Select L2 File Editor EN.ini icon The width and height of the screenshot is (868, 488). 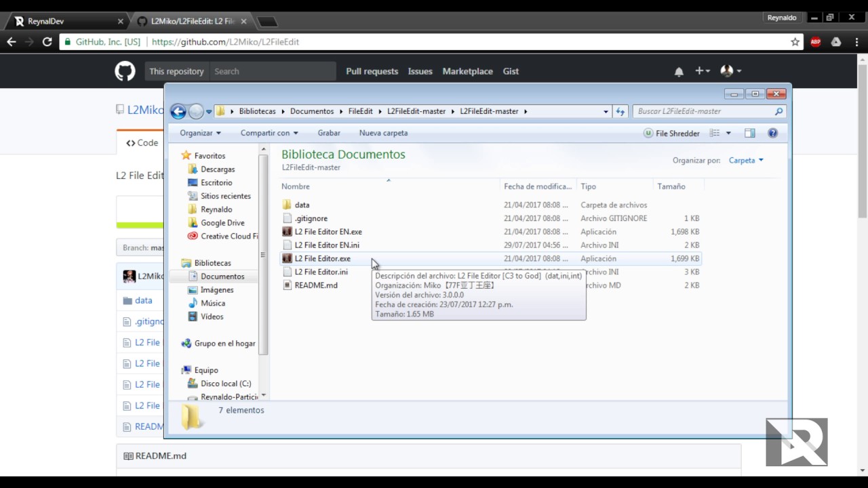(287, 245)
